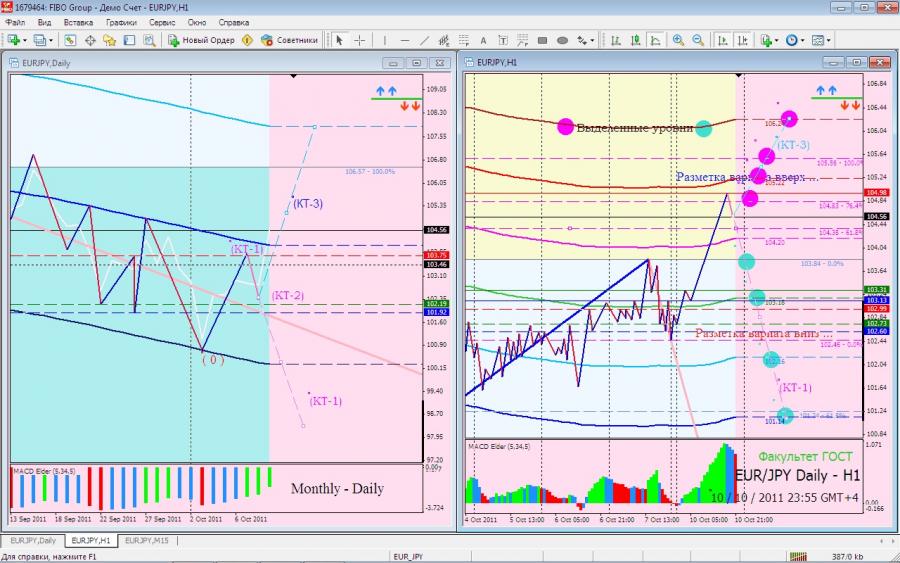Switch to Line Chart display
This screenshot has height=563, width=900.
coord(655,40)
